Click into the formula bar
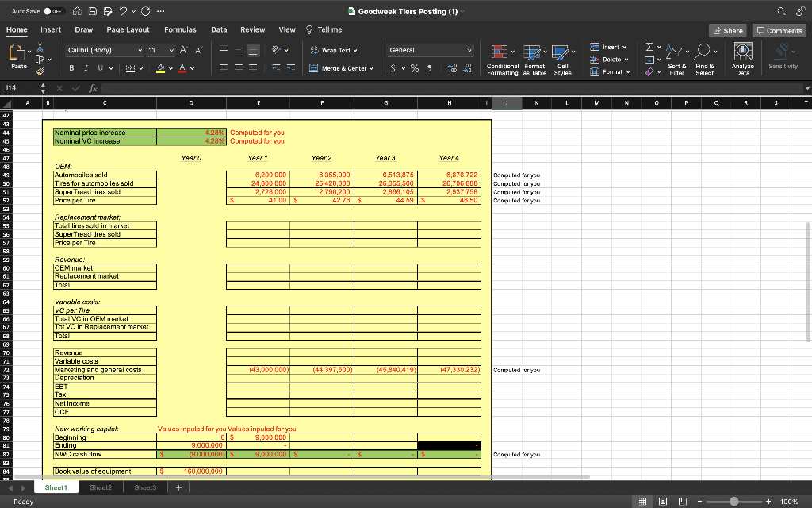812x508 pixels. [450, 88]
